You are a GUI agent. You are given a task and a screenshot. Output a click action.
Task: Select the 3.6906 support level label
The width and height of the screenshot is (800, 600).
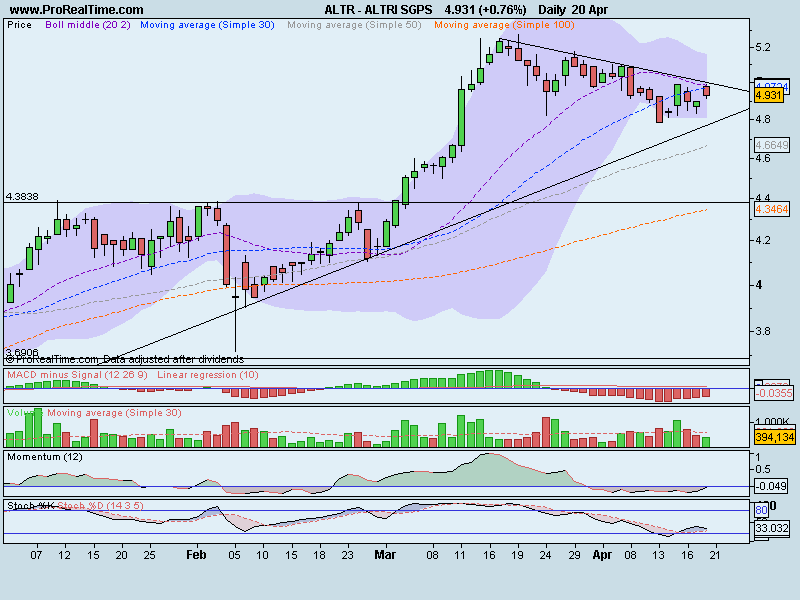tap(22, 353)
